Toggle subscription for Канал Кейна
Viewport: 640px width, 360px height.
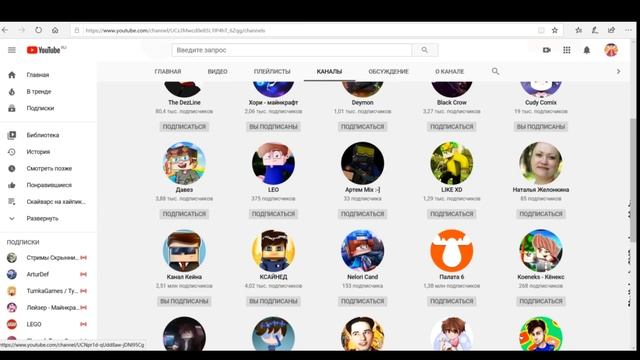[184, 301]
